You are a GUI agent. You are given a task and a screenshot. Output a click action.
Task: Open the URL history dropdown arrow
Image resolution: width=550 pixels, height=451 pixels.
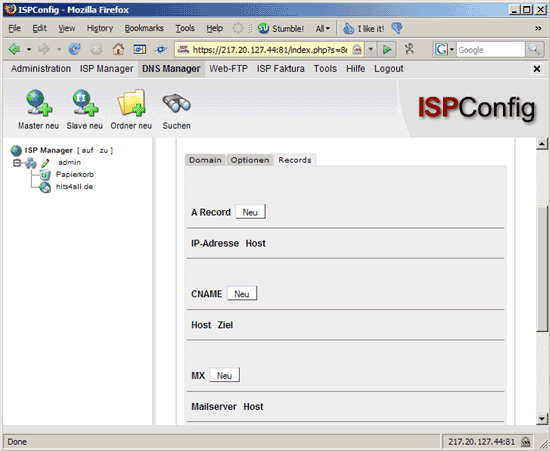coord(371,49)
